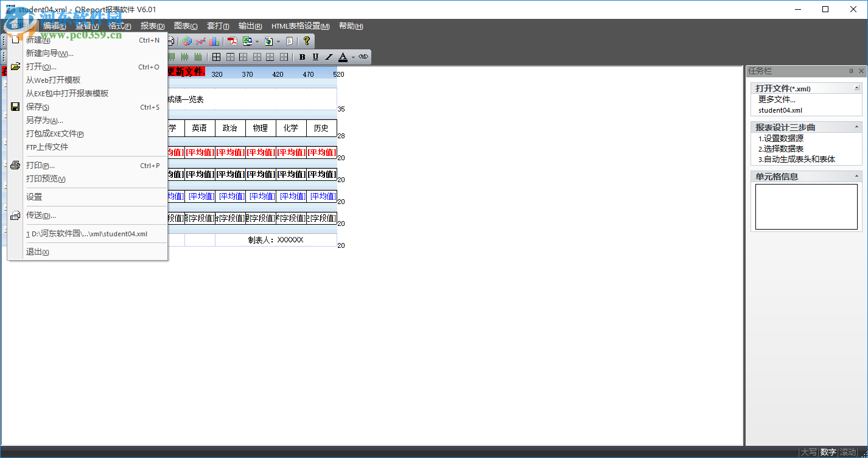
Task: Open the 输出(R) menu
Action: [250, 26]
